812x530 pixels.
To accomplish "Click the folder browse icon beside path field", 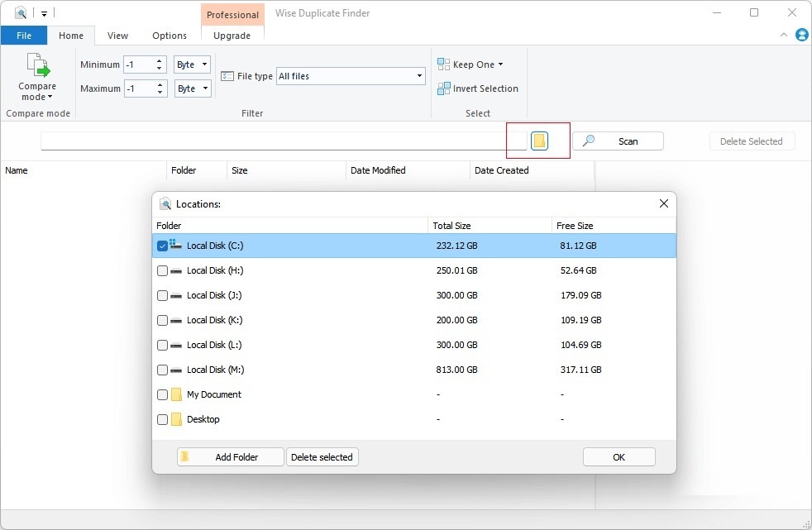I will (539, 141).
